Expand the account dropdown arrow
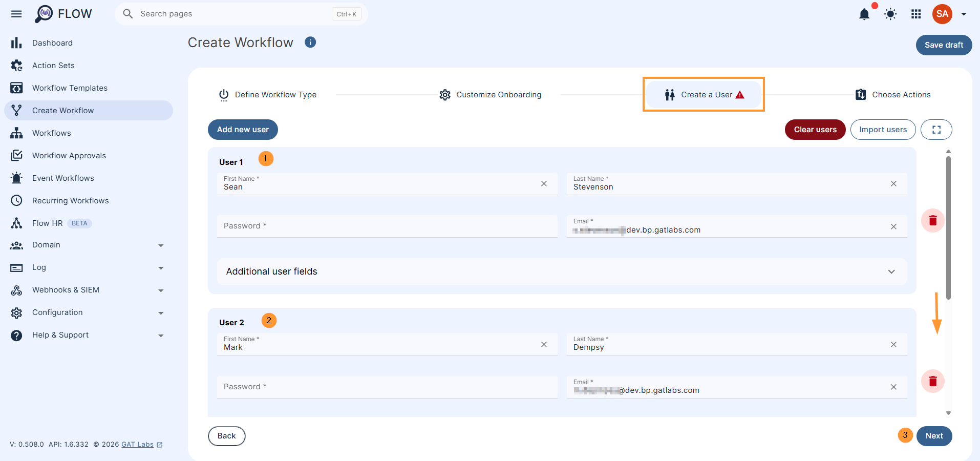Screen dimensions: 980x461 964,14
